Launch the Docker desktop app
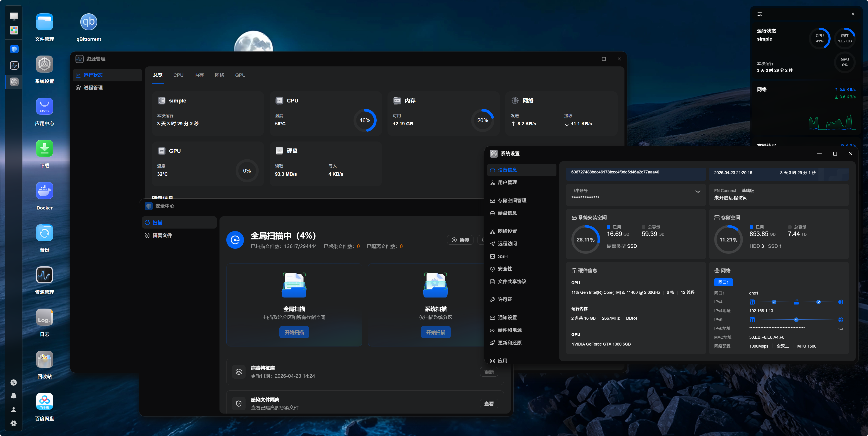The height and width of the screenshot is (436, 868). (x=44, y=191)
